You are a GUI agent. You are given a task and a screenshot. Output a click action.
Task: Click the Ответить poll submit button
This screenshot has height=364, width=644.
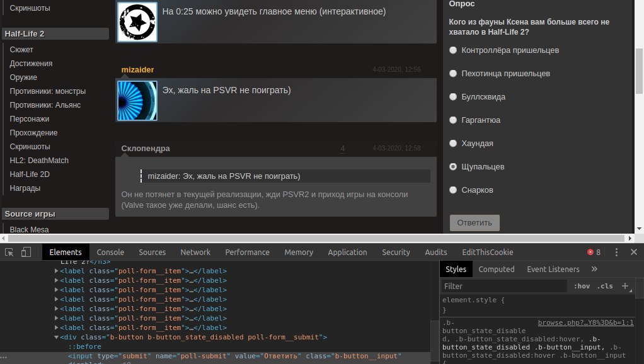click(474, 223)
